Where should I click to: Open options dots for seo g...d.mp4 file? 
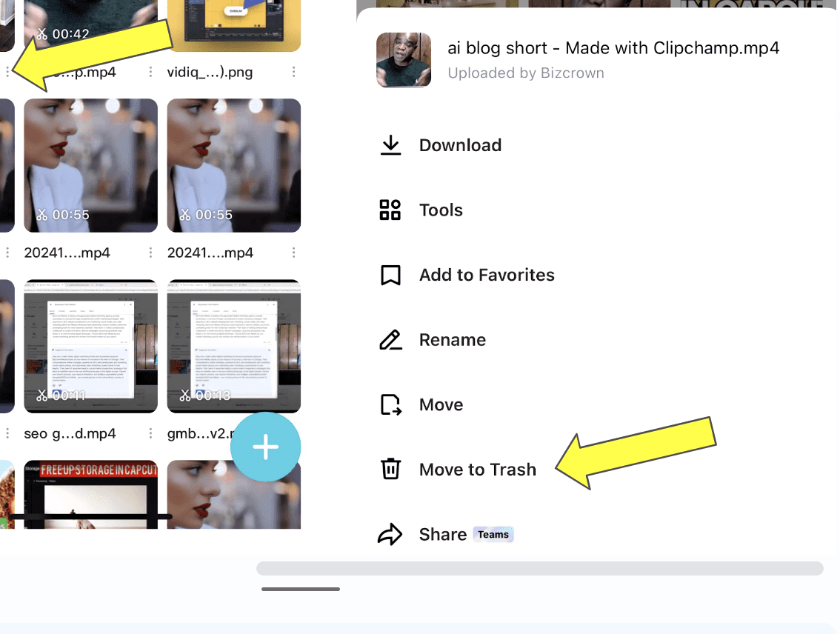[x=150, y=433]
